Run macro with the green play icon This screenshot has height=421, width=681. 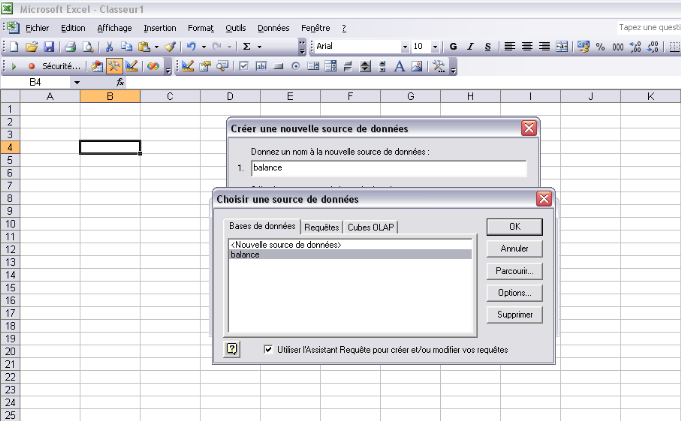[x=14, y=66]
